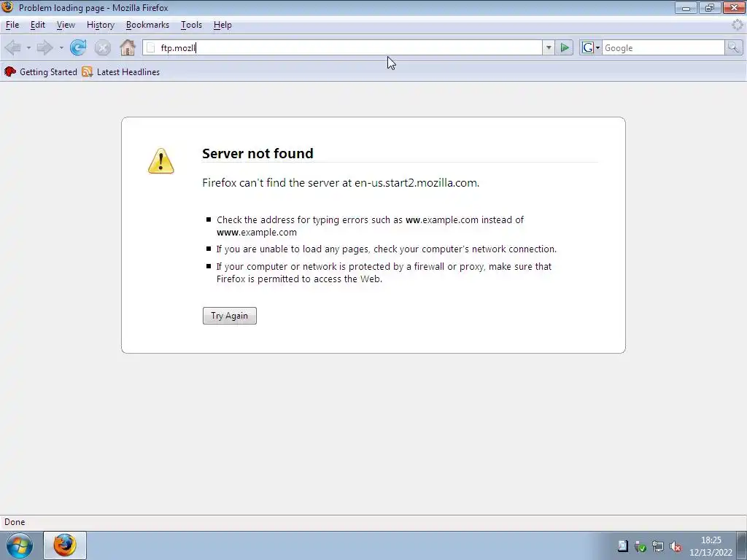747x560 pixels.
Task: Open the Bookmarks menu
Action: click(x=147, y=25)
